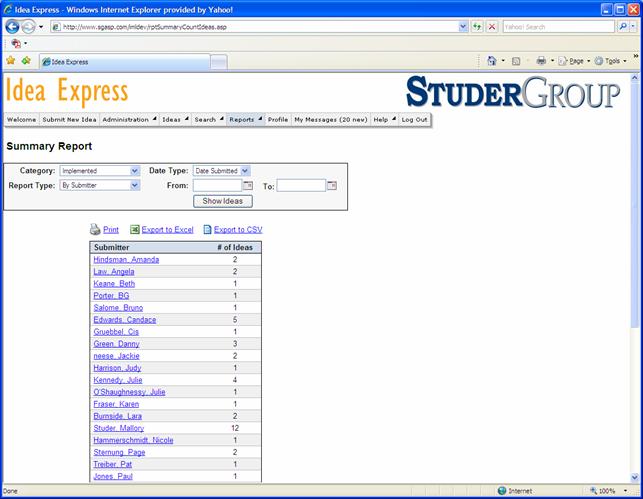This screenshot has width=643, height=499.
Task: Open the browser Tools menu
Action: click(611, 61)
